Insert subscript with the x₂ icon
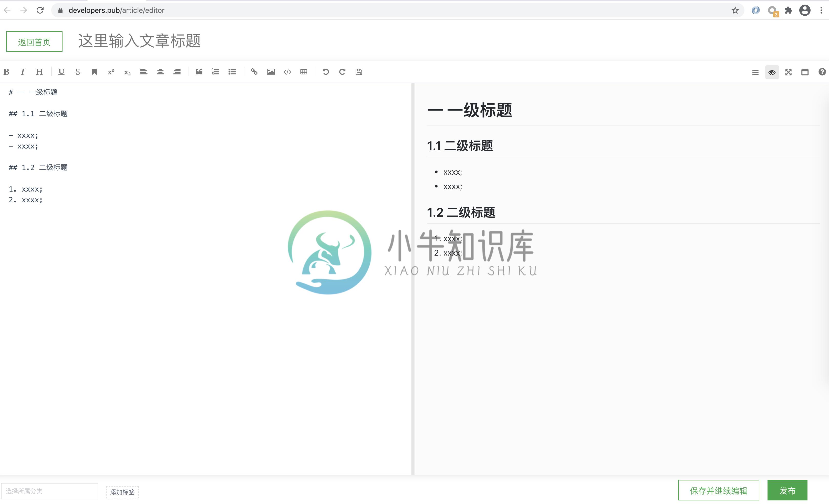 pyautogui.click(x=128, y=72)
